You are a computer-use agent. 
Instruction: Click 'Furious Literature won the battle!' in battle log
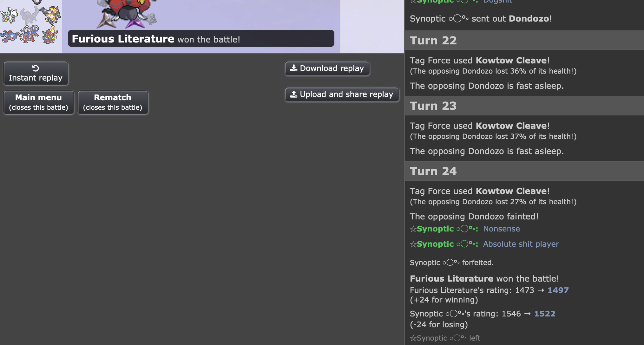(x=484, y=279)
